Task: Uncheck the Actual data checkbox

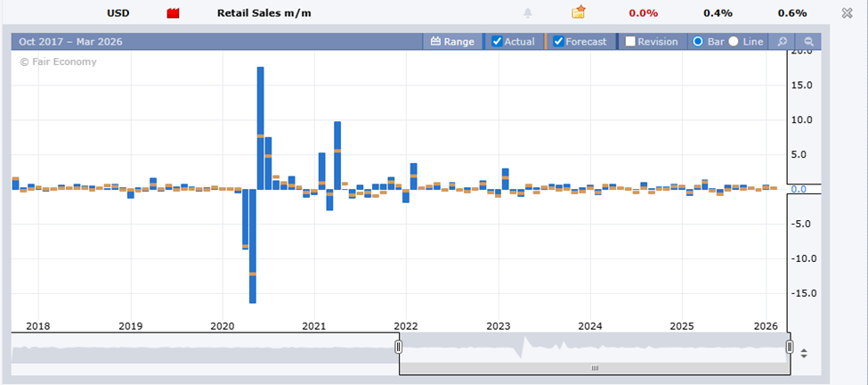Action: 497,42
